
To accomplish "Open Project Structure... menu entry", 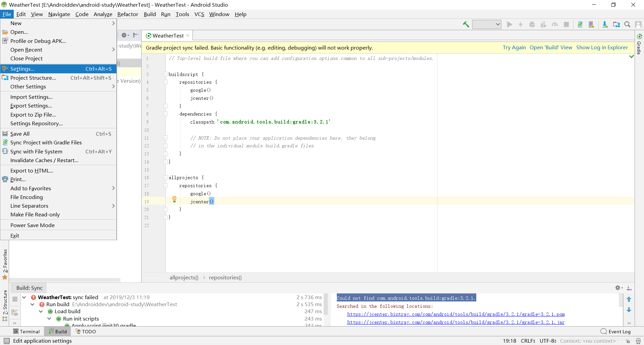I will pos(58,78).
